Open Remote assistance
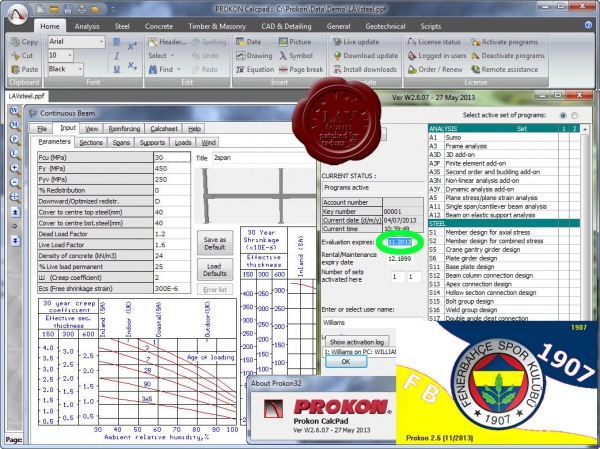Viewport: 600px width, 449px height. click(504, 69)
